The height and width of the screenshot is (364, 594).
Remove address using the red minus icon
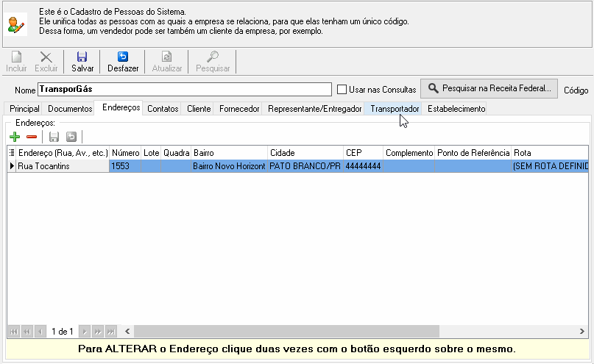(x=32, y=137)
